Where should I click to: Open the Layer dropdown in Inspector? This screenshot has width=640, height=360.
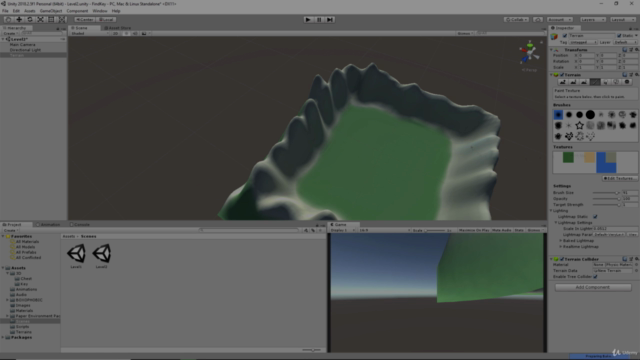tap(625, 42)
